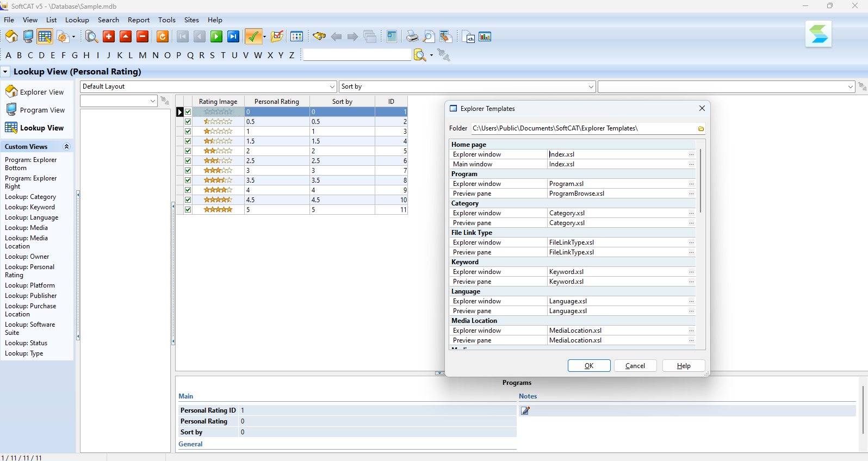This screenshot has width=868, height=461.
Task: Click the HTML export toolbar icon
Action: 469,36
